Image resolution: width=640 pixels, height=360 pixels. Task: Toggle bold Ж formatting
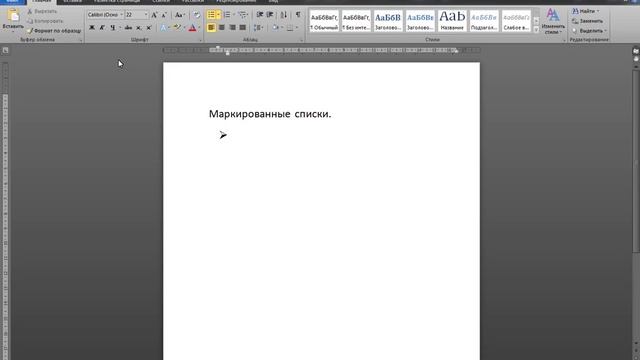[92, 28]
